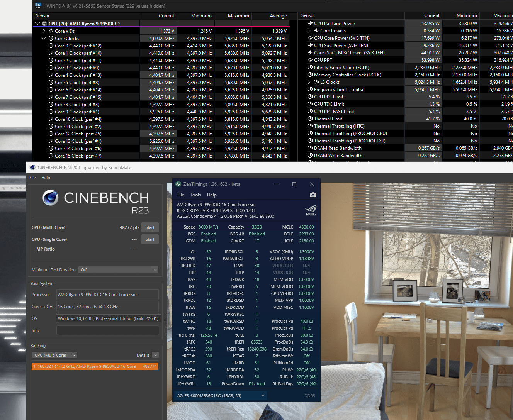The width and height of the screenshot is (513, 420).
Task: Click the Cinebench Info input field
Action: [x=108, y=330]
